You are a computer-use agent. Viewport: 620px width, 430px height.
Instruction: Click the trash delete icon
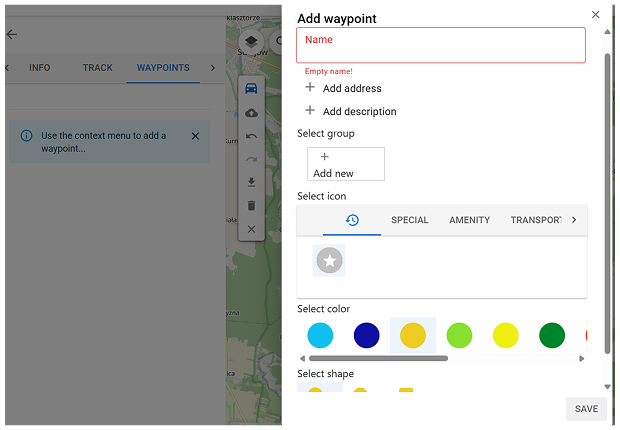(x=251, y=205)
